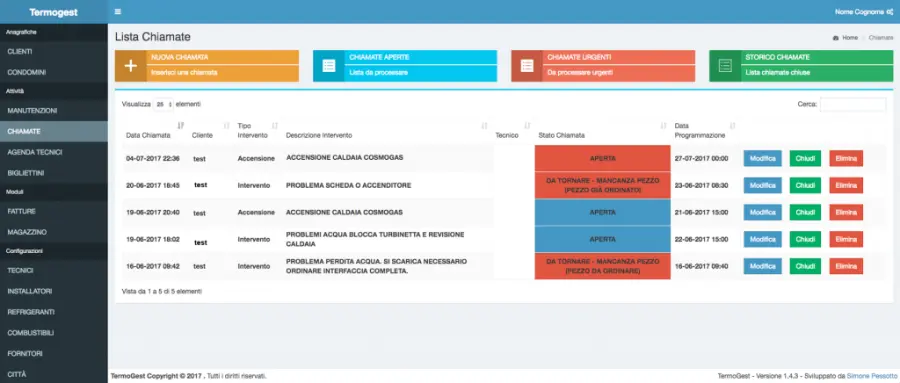Click "Vista da 1 a 5 di 5 elementi" text
Viewport: 900px width, 383px height.
tap(162, 292)
